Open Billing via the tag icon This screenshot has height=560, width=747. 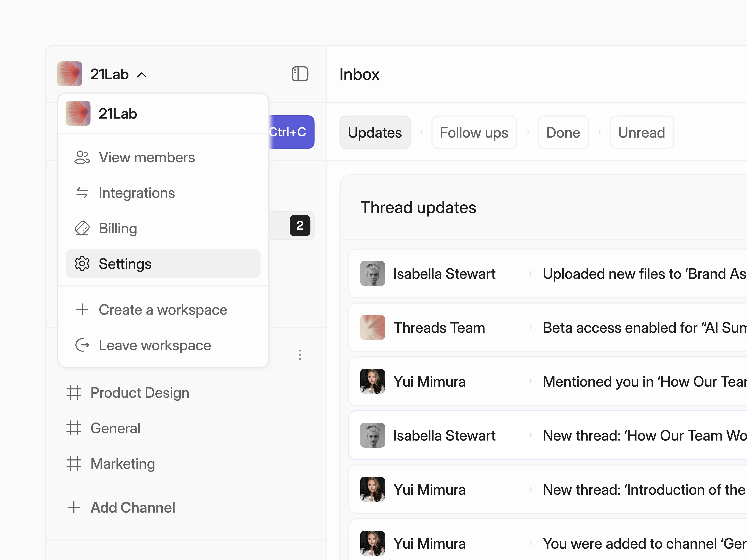coord(82,228)
